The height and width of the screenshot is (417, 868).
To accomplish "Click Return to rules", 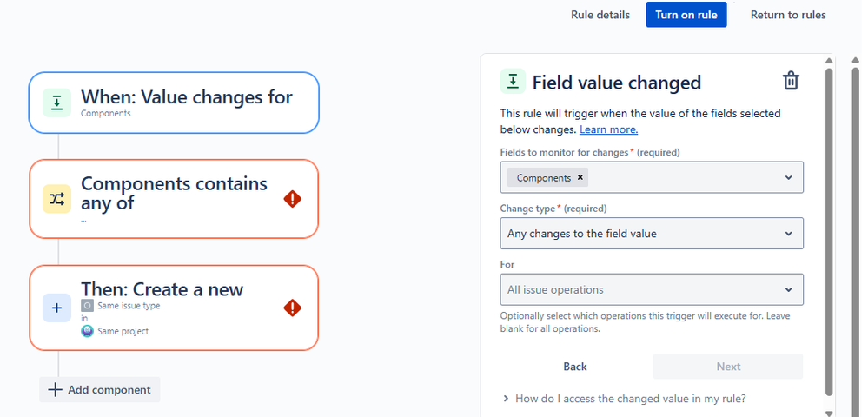I will [x=788, y=15].
